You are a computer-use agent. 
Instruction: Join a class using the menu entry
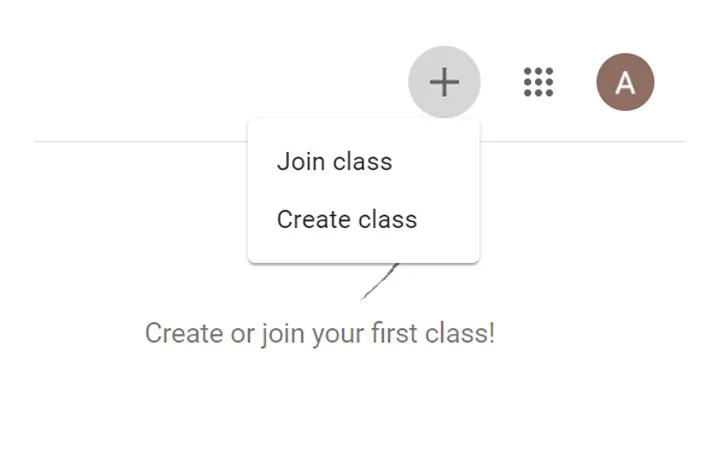click(334, 162)
